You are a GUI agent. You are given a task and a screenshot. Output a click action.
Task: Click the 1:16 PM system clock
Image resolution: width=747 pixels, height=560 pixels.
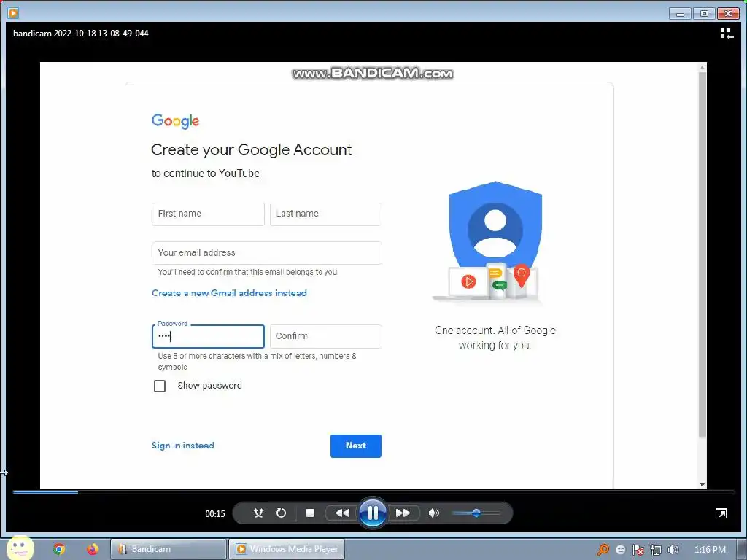coord(710,550)
